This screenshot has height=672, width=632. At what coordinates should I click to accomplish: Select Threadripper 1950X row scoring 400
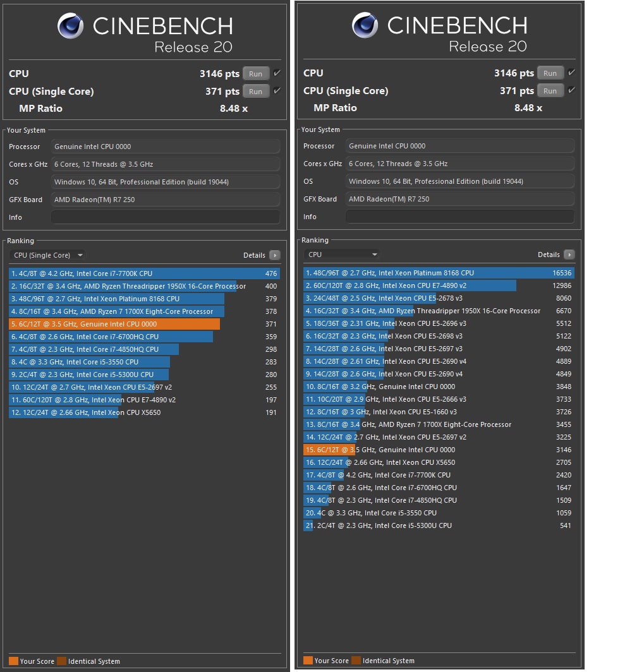(145, 286)
